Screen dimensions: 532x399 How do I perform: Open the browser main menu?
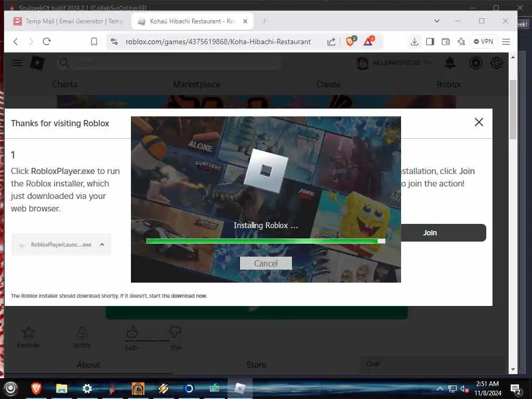[x=506, y=42]
